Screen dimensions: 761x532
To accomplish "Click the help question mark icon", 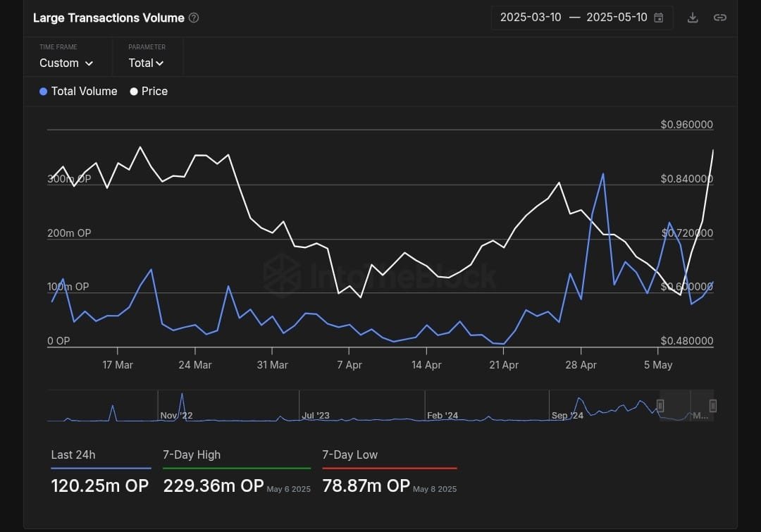I will pos(194,18).
